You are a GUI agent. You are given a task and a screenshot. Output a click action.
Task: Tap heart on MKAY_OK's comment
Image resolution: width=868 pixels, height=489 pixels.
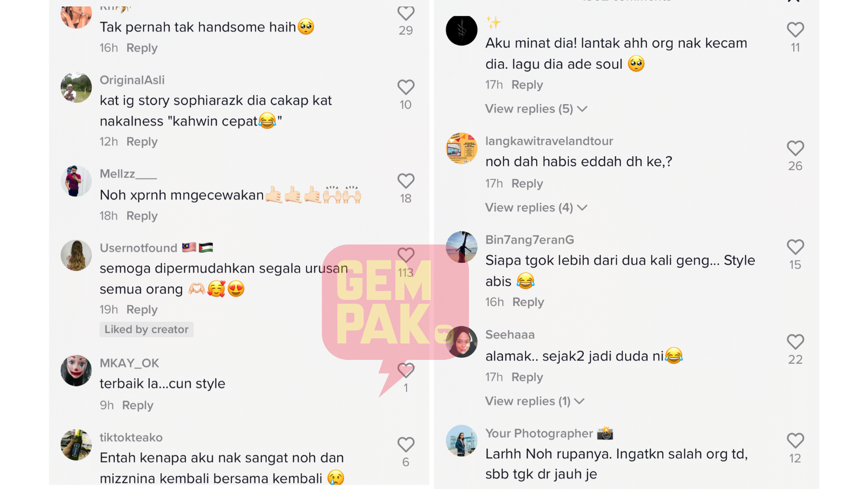[x=405, y=370]
